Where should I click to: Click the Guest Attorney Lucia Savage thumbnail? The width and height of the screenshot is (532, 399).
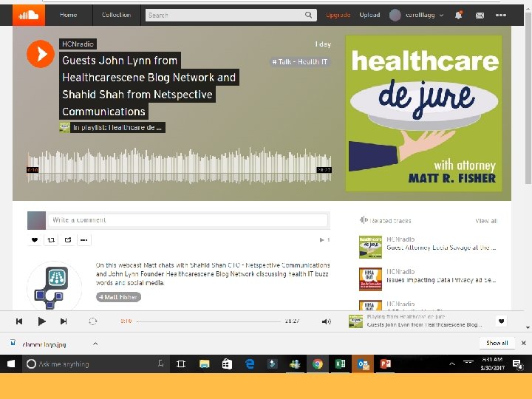[x=370, y=247]
